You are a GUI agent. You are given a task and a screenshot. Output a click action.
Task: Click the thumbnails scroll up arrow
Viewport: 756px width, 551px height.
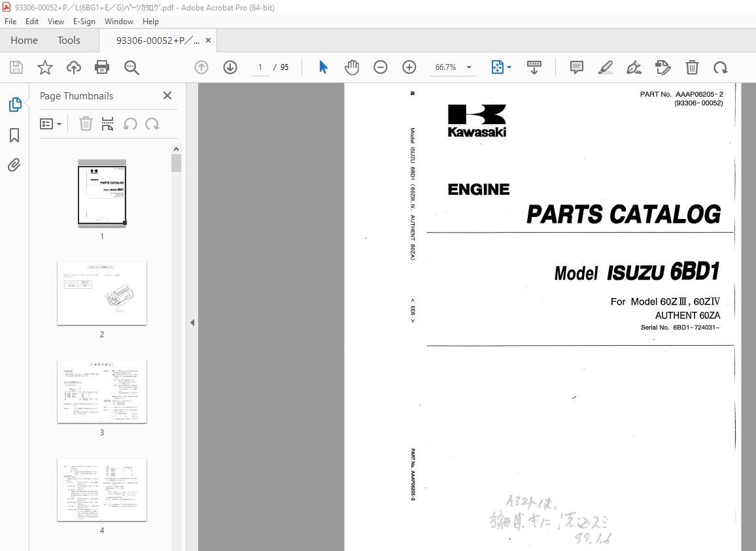pos(176,149)
